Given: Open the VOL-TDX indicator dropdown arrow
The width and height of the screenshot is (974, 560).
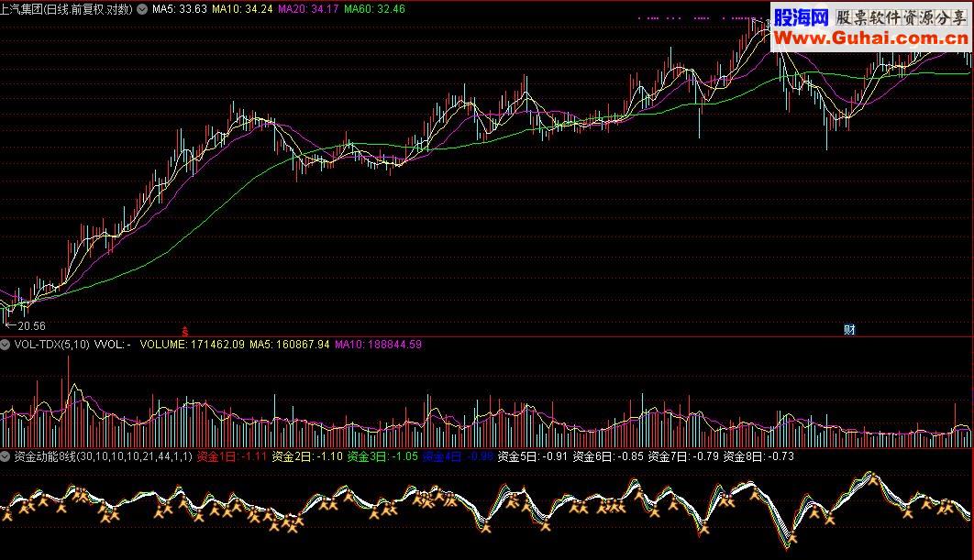Looking at the screenshot, I should coord(5,345).
